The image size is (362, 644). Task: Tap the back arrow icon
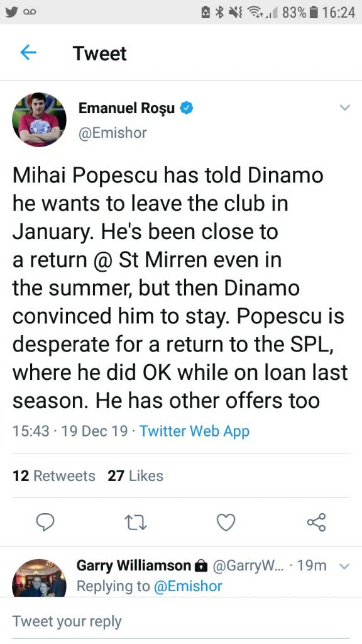pos(28,53)
